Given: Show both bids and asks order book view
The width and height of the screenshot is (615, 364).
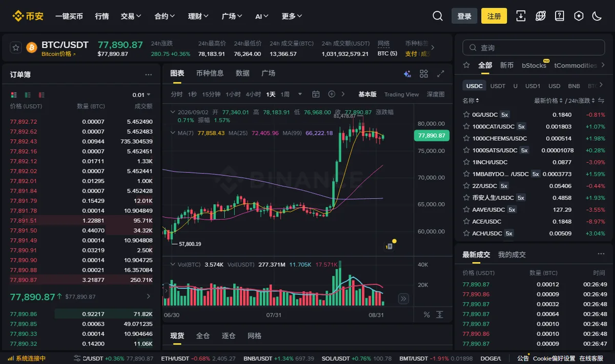Looking at the screenshot, I should pyautogui.click(x=14, y=95).
